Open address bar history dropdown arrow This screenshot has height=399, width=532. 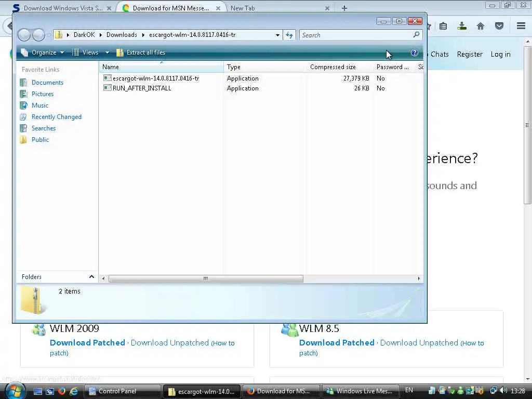277,35
